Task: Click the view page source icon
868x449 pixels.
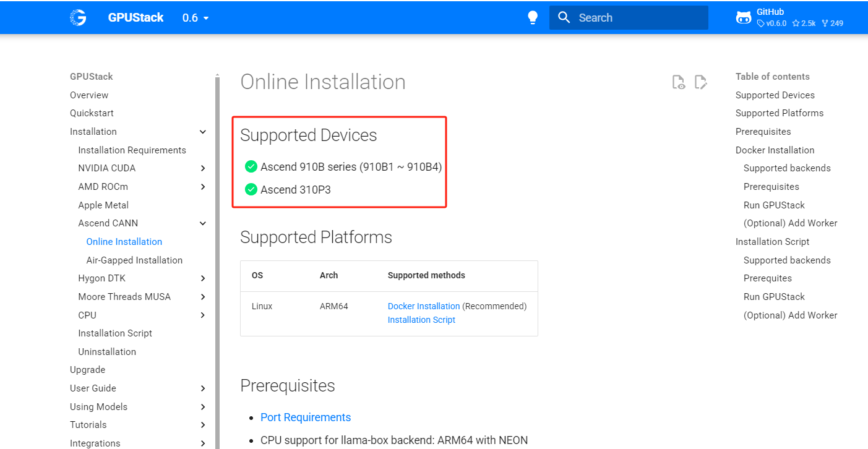Action: (679, 82)
